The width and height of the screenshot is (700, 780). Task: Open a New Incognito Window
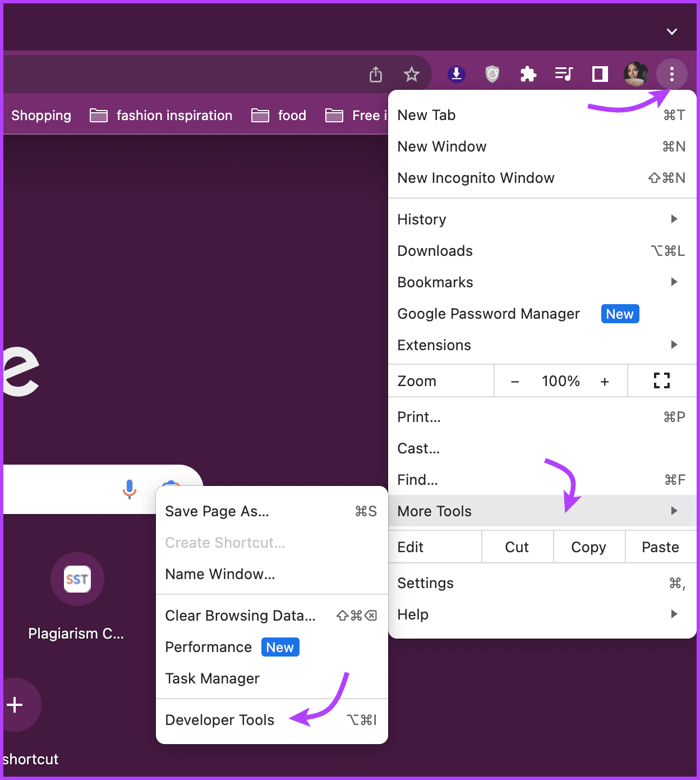click(x=476, y=178)
